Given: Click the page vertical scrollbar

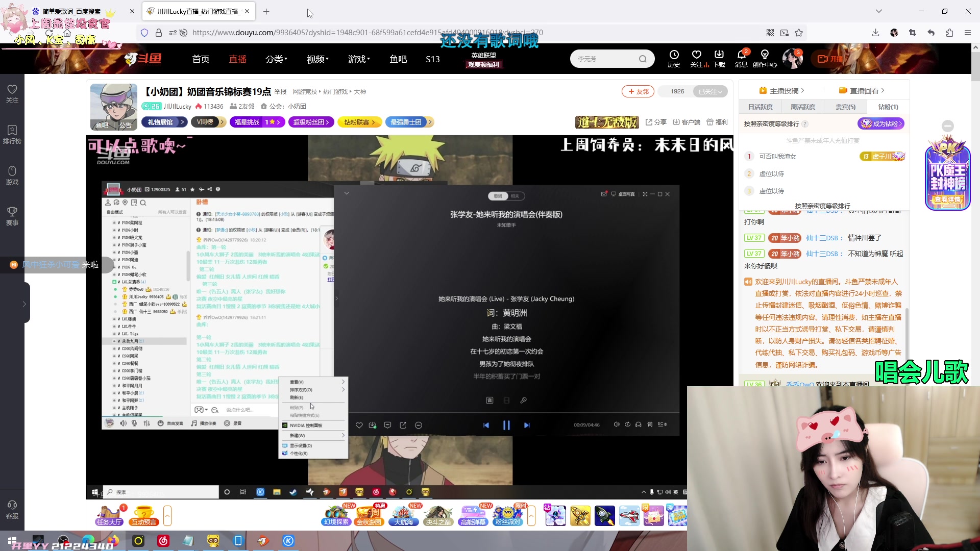Looking at the screenshot, I should (975, 66).
